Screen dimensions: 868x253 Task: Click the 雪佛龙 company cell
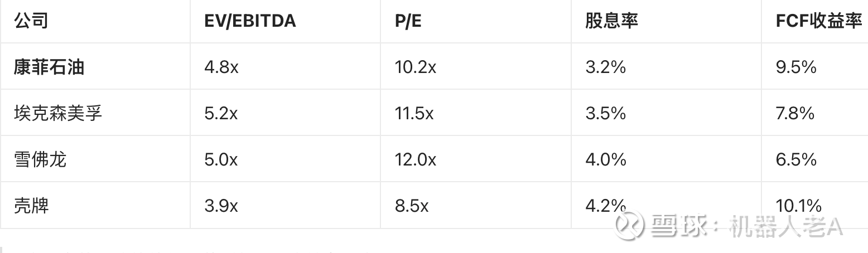40,160
